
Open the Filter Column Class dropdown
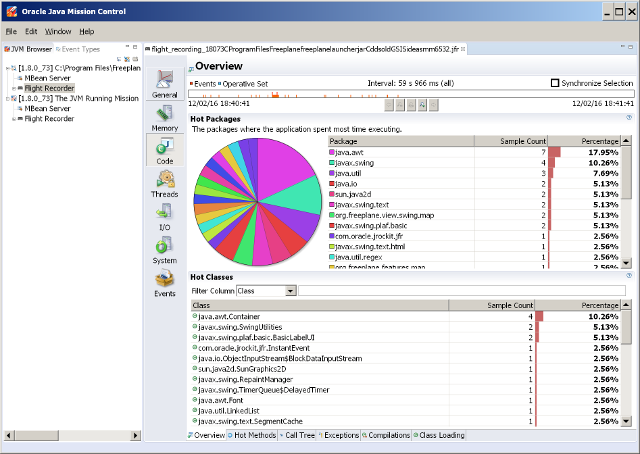(291, 291)
